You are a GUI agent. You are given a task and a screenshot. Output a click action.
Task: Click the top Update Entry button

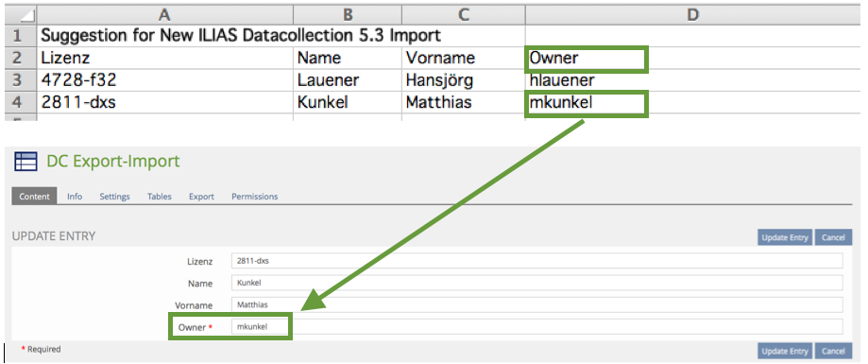point(785,237)
